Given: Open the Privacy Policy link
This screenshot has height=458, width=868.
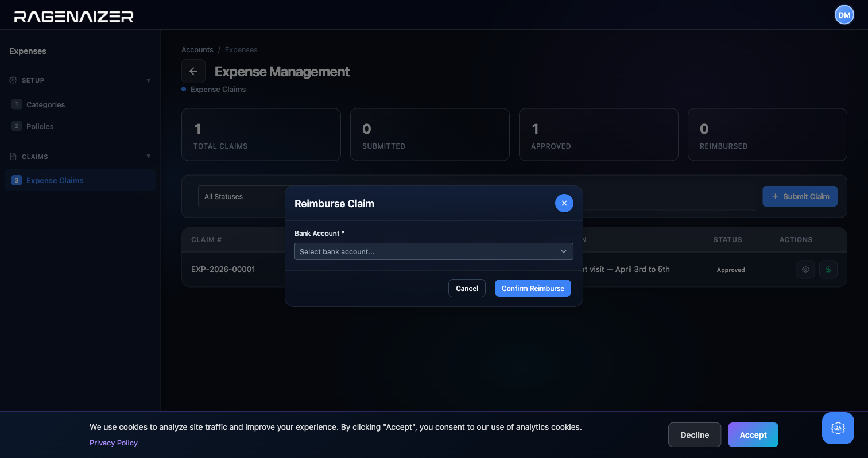Looking at the screenshot, I should [114, 443].
